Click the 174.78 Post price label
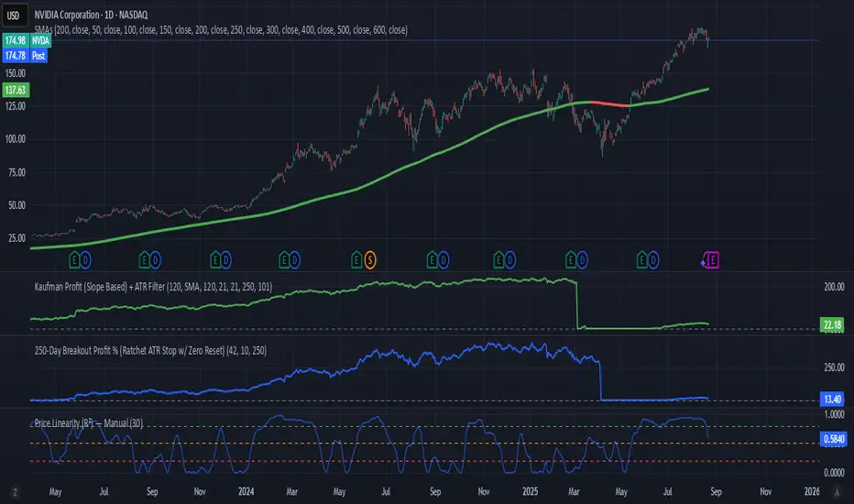 25,56
